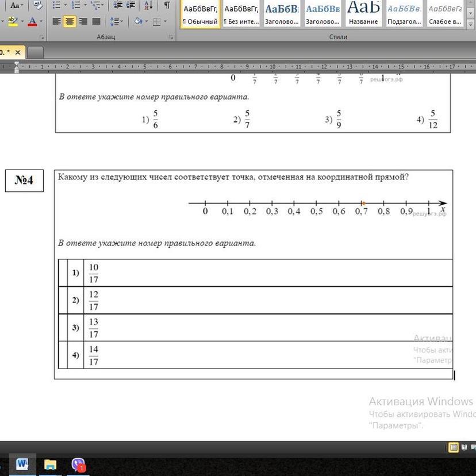Click the line 'В ответе укажите' in task №4

(x=157, y=243)
